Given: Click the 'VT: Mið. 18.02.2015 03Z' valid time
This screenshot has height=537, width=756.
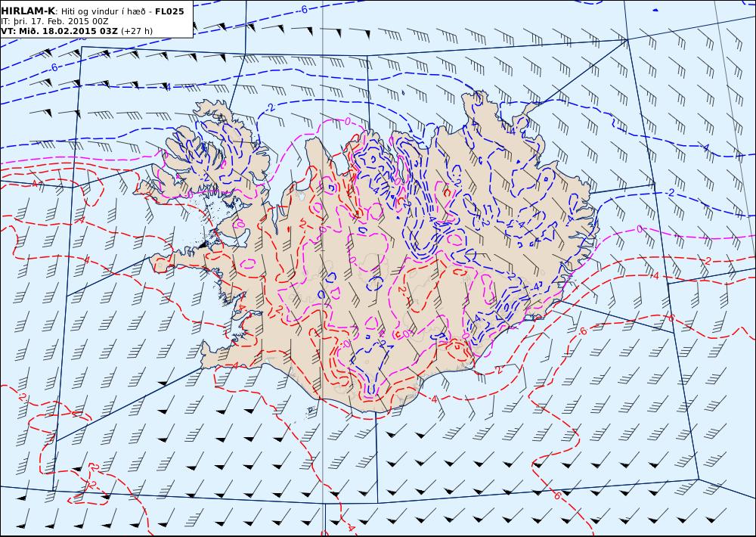Looking at the screenshot, I should coord(59,31).
